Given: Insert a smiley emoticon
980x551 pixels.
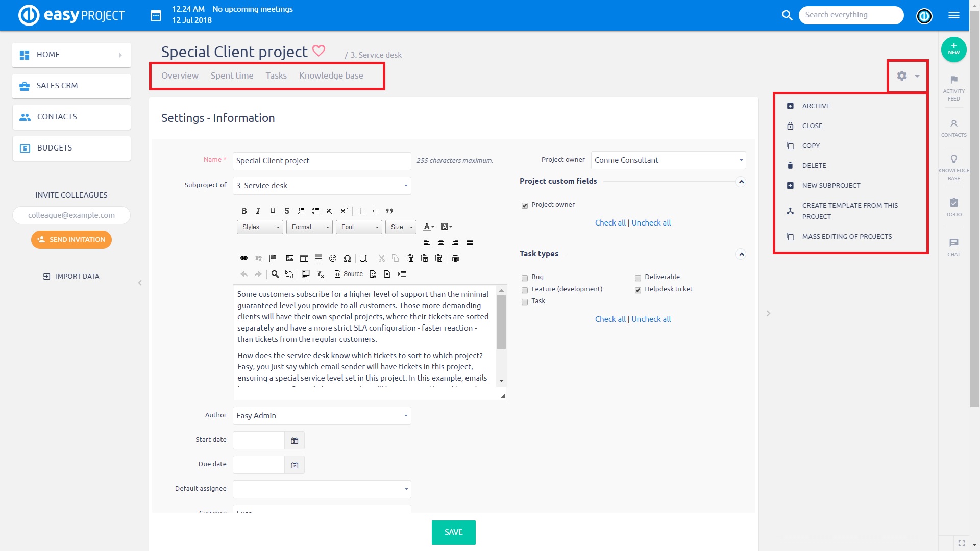Looking at the screenshot, I should (x=333, y=258).
